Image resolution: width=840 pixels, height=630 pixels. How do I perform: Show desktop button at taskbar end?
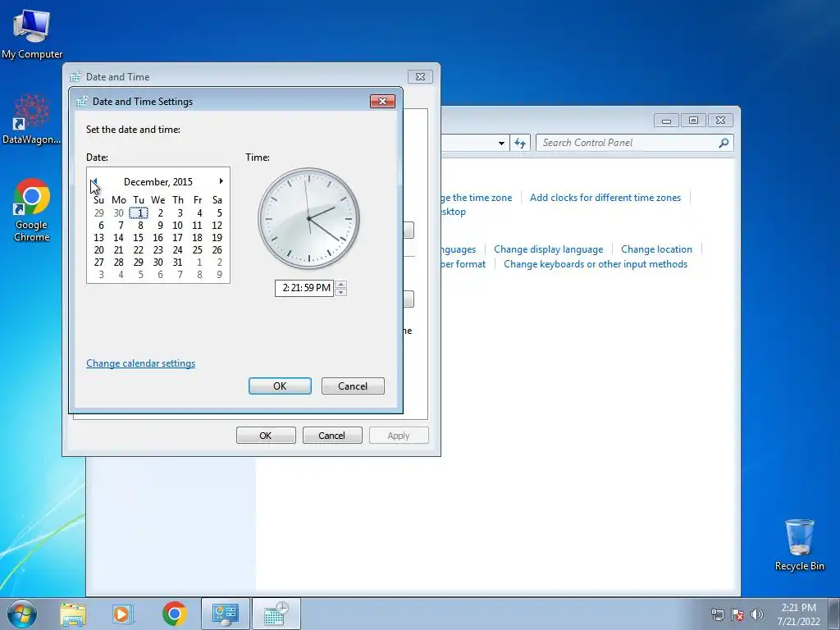(834, 614)
